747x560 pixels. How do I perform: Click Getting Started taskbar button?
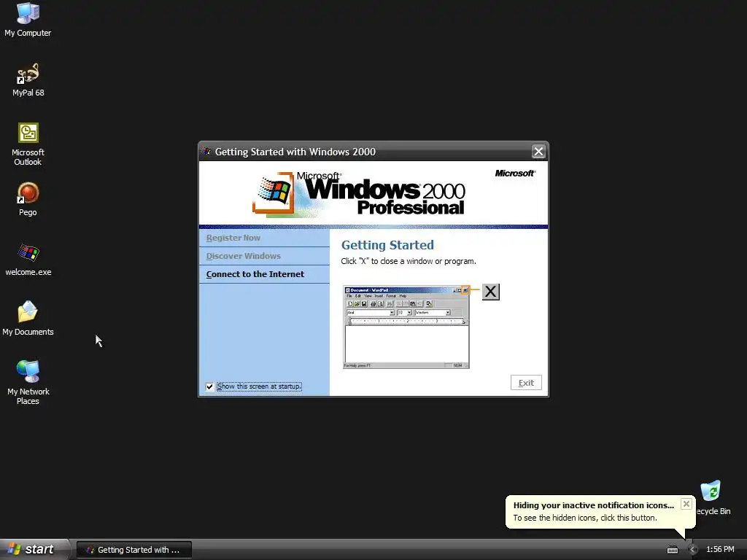coord(134,550)
